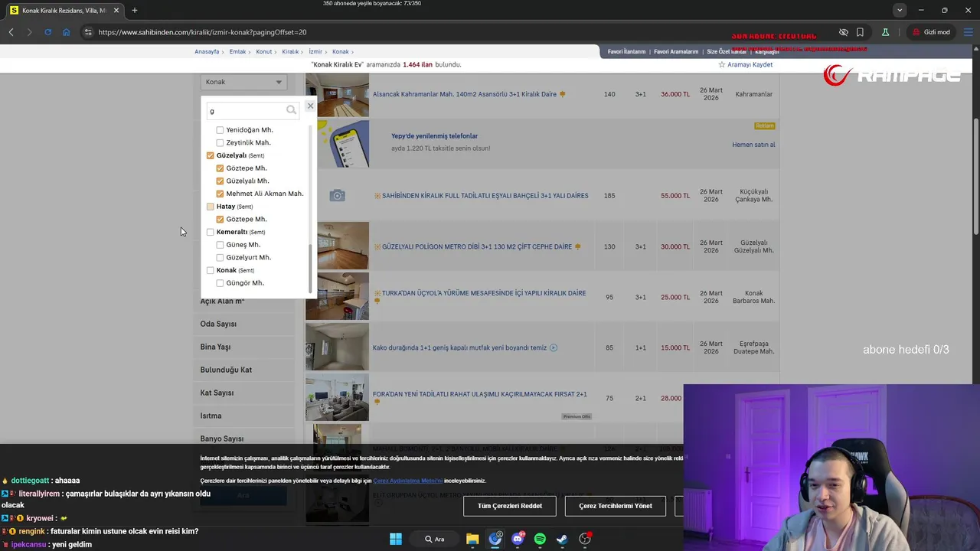Expand the Isıtma filter
Screen dimensions: 980x551
click(211, 416)
